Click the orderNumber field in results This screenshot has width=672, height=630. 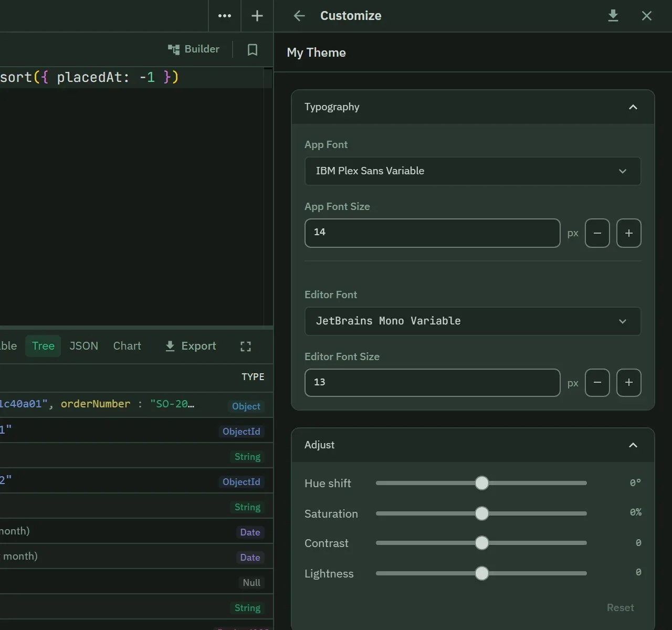point(96,404)
